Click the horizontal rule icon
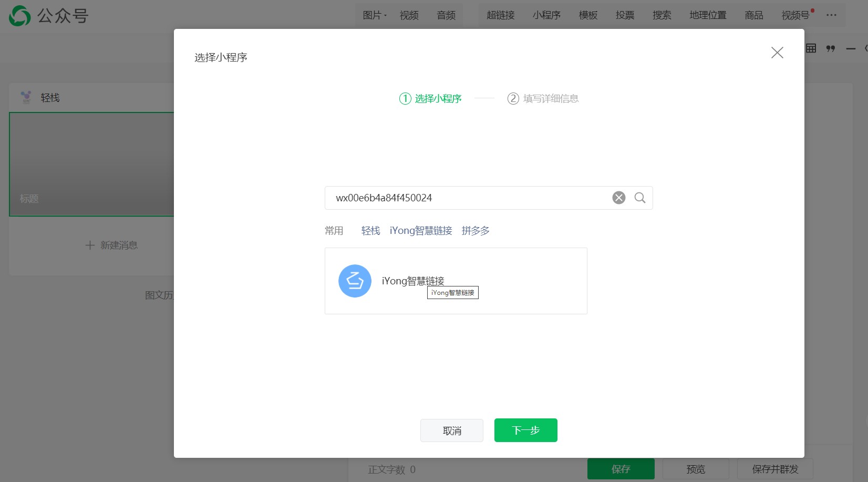 (851, 48)
